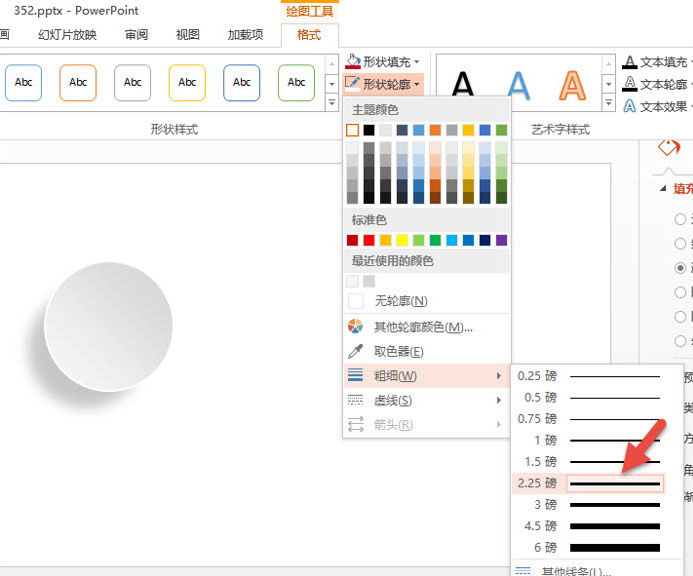Expand the shape styles gallery more arrow

332,102
